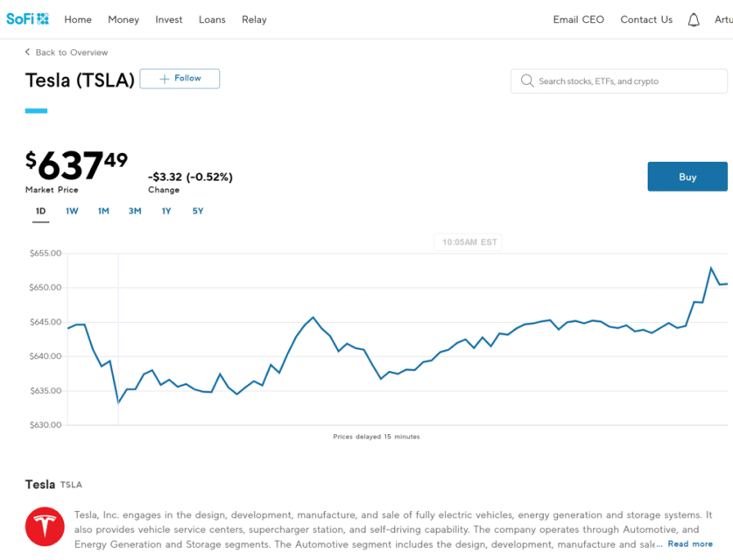Screen dimensions: 733x560
Task: Click the Change label
Action: (164, 190)
